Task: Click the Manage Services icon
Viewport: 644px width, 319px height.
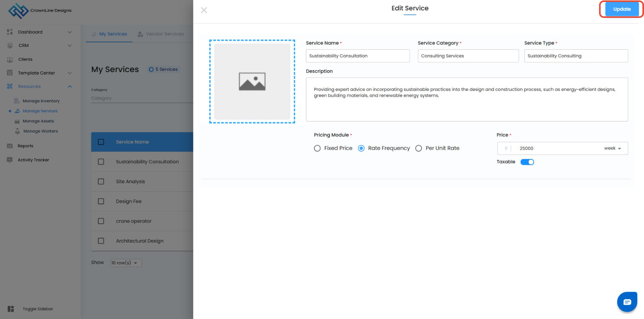Action: 18,111
